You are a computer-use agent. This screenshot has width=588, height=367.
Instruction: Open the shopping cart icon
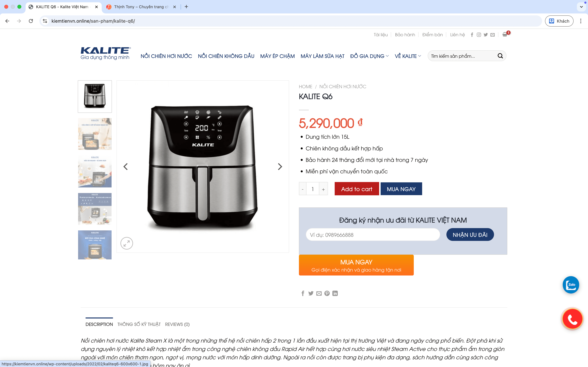505,35
